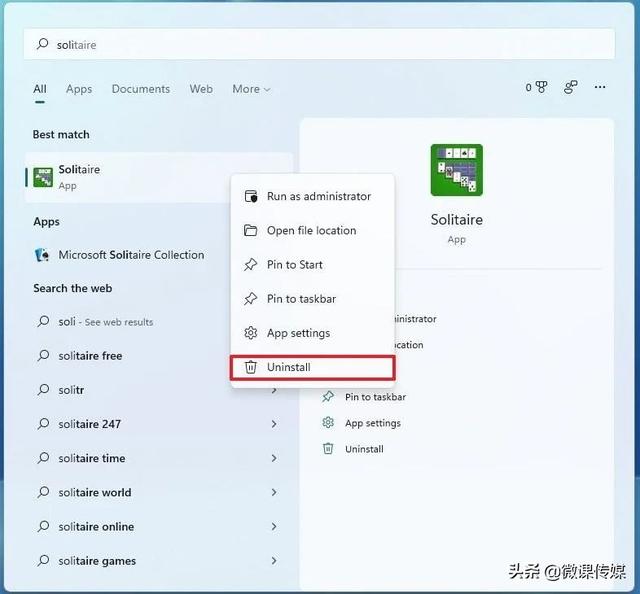640x594 pixels.
Task: Click the search icon beside solitaire games
Action: [x=43, y=561]
